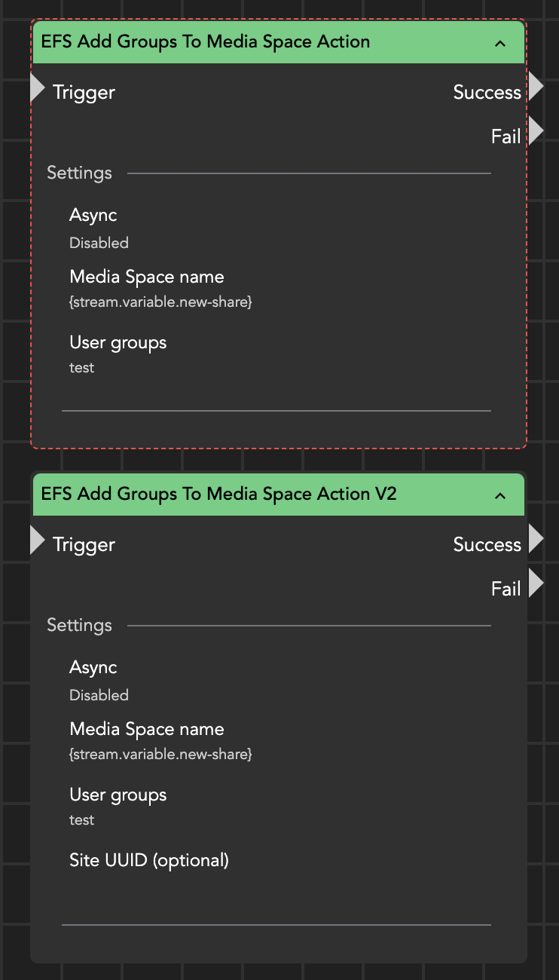
Task: Click Success output arrow on the non-V2 node
Action: click(536, 87)
